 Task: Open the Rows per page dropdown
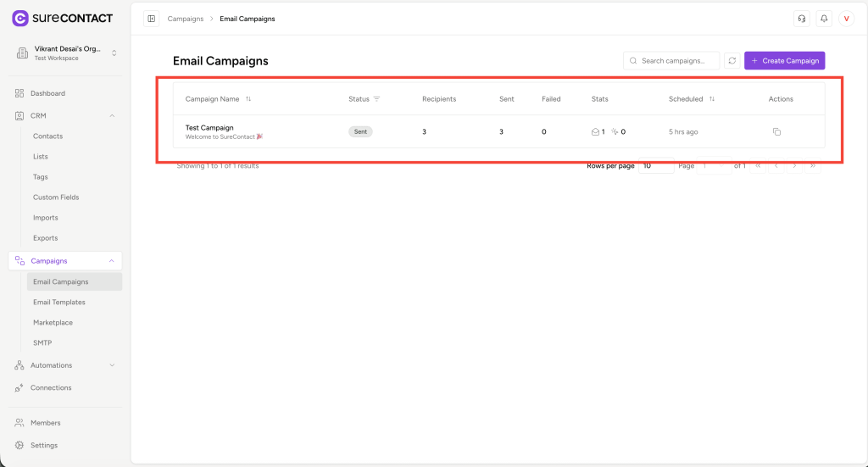point(656,165)
